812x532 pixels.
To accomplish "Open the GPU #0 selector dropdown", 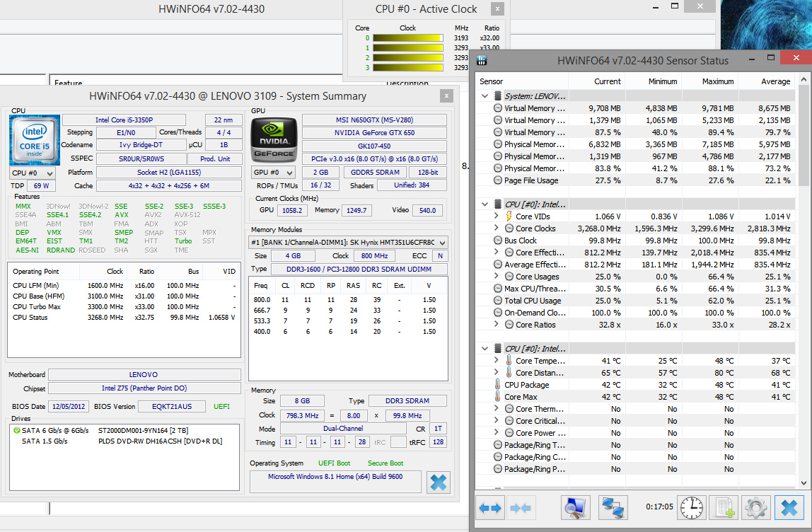I will coord(273,173).
